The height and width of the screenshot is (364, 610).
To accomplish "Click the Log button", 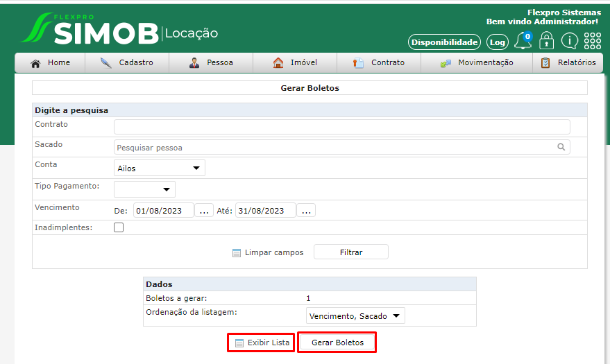I will tap(498, 42).
